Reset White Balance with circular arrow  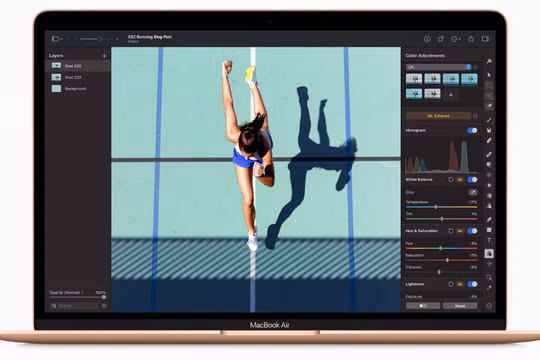[x=451, y=179]
